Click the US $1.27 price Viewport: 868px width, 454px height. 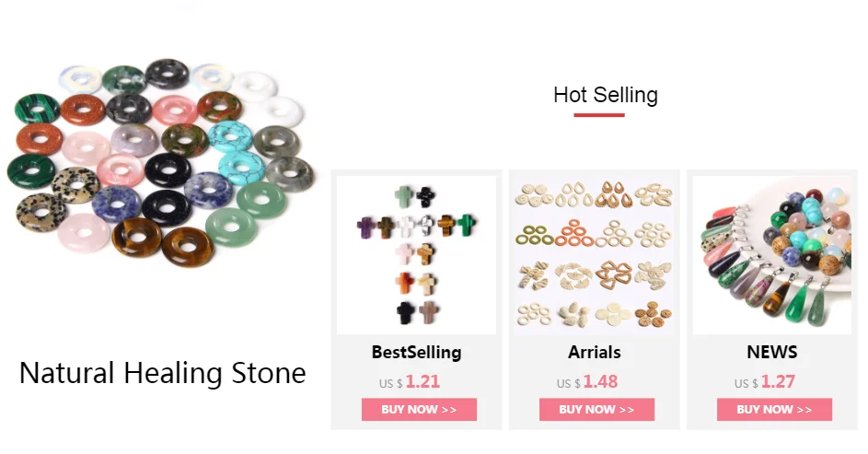pyautogui.click(x=765, y=382)
